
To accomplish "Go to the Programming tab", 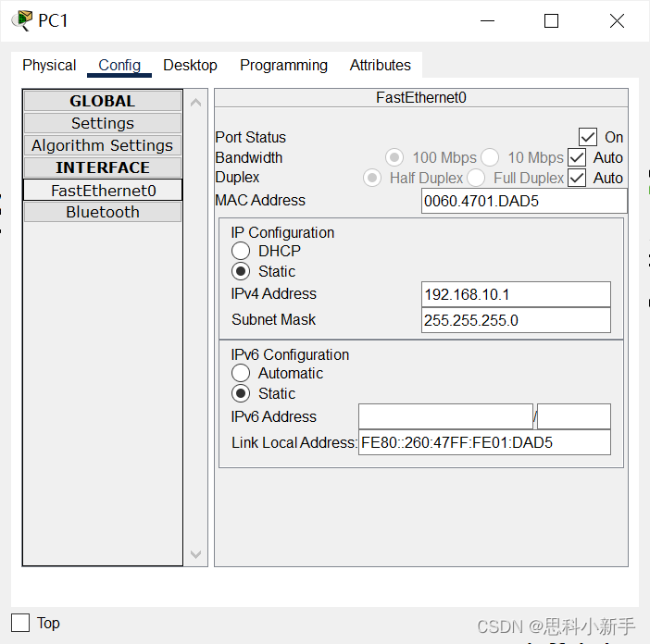I will click(283, 65).
